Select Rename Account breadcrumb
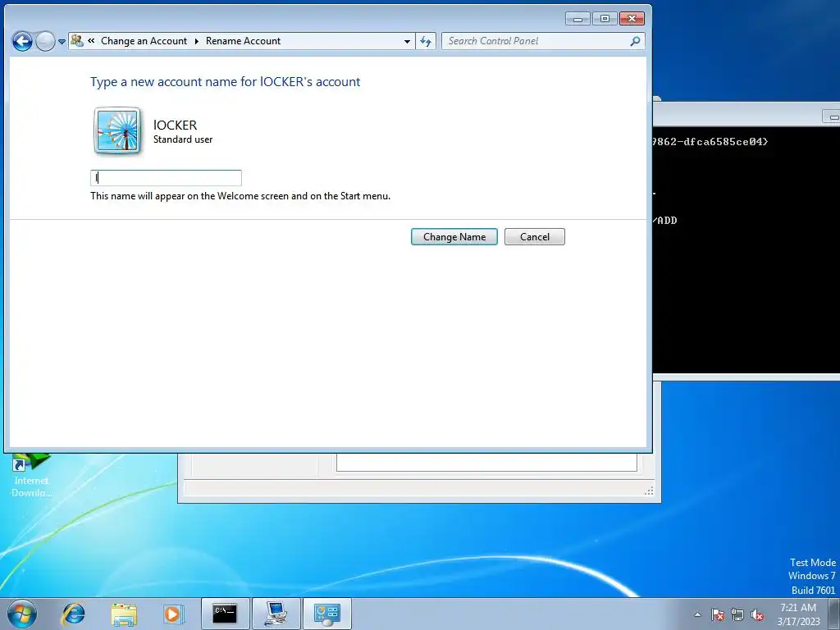Screen dimensions: 840x630 coord(243,41)
